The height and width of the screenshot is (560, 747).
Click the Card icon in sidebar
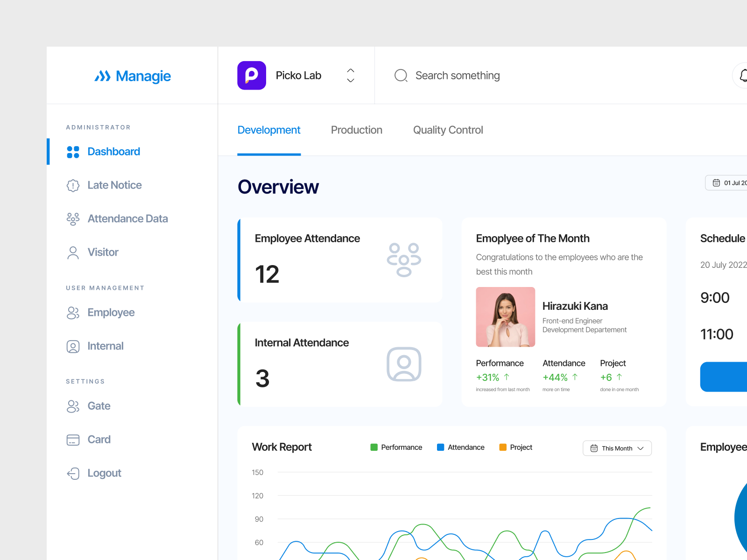(x=73, y=440)
